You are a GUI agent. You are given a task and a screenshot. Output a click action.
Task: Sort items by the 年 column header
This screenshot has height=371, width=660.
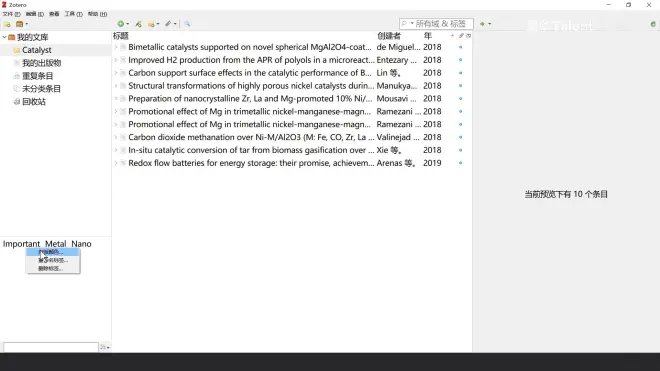[428, 36]
